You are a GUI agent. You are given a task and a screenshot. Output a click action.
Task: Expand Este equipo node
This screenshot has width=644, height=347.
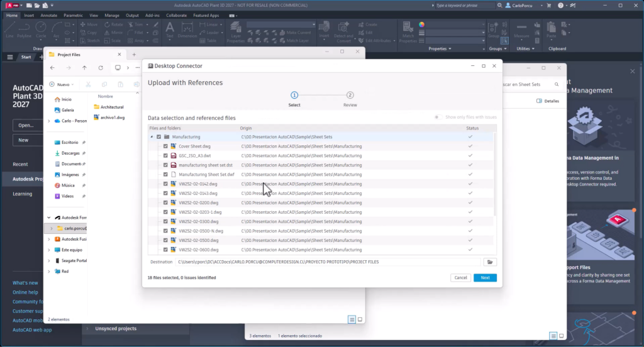pos(49,250)
